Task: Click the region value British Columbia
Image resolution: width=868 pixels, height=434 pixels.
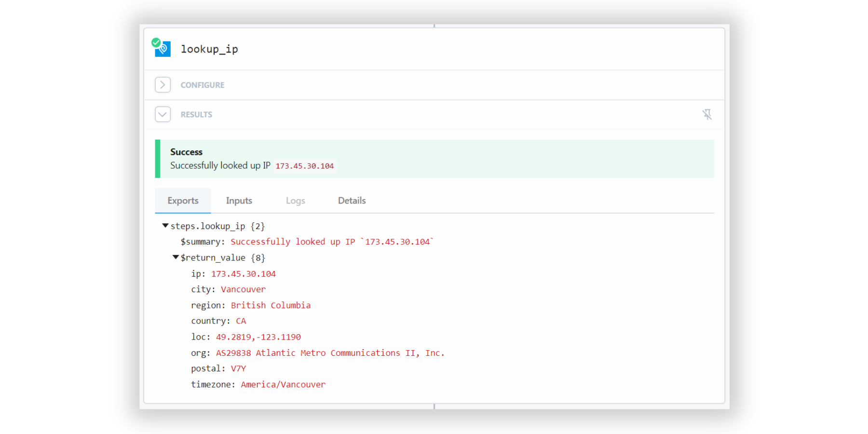Action: [x=271, y=305]
